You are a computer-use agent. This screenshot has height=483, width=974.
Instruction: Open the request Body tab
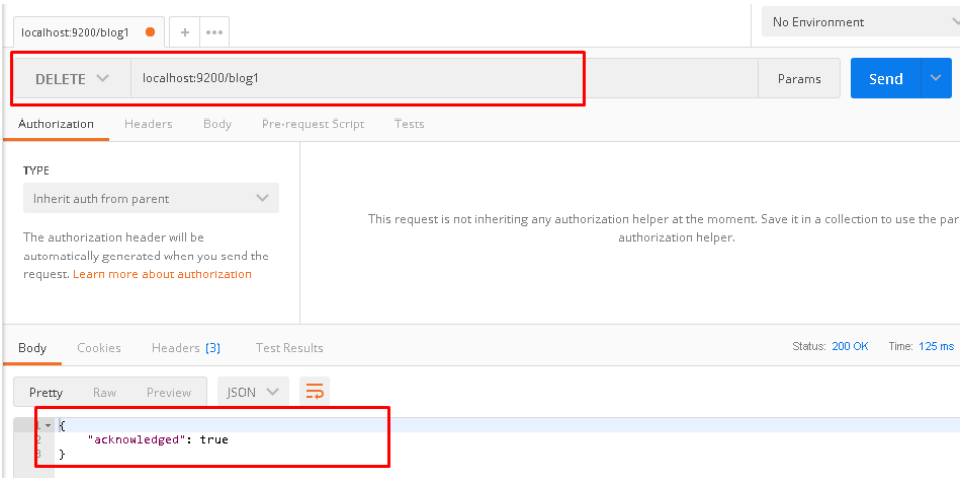coord(217,124)
